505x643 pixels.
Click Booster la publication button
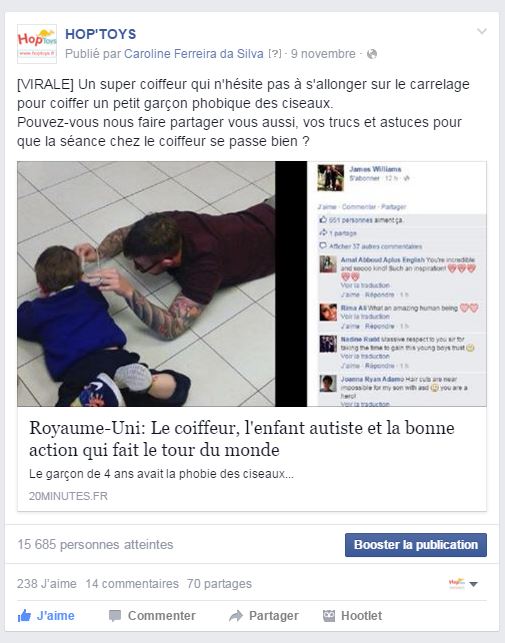(x=416, y=545)
